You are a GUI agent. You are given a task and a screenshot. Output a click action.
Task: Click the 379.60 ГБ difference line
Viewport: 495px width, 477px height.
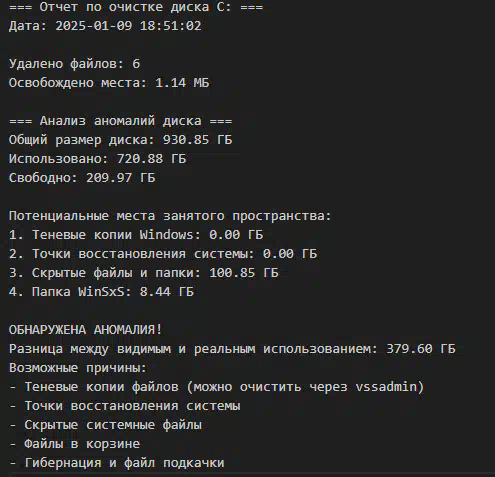point(232,349)
